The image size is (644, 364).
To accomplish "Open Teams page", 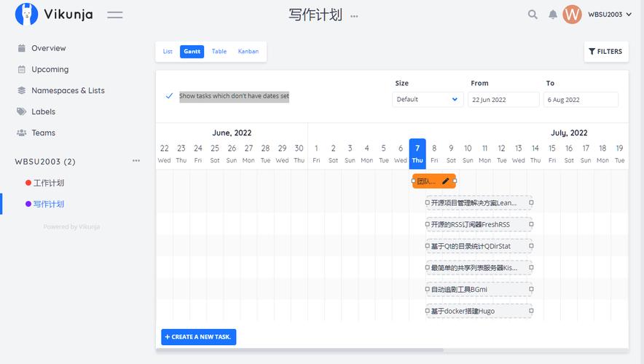I will pos(43,132).
